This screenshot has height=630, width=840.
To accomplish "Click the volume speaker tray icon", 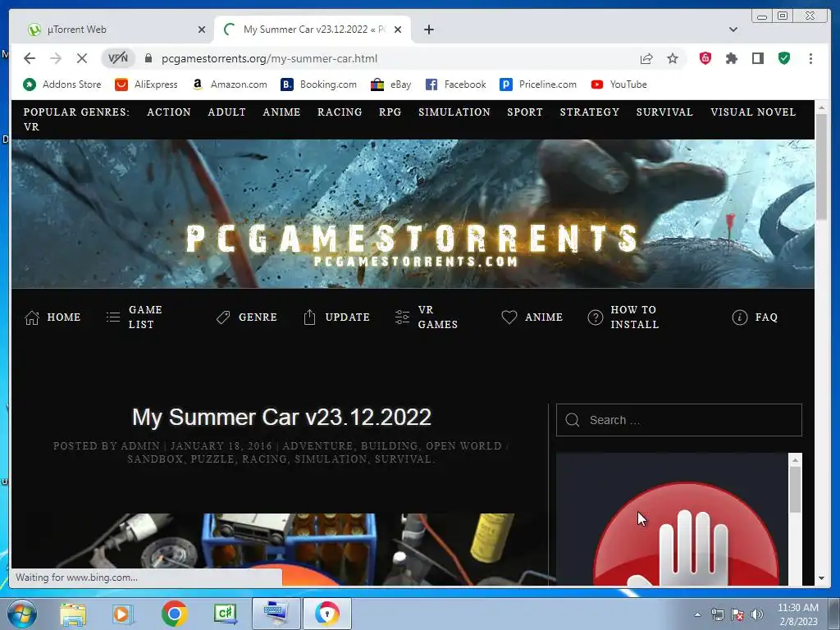I will point(756,614).
